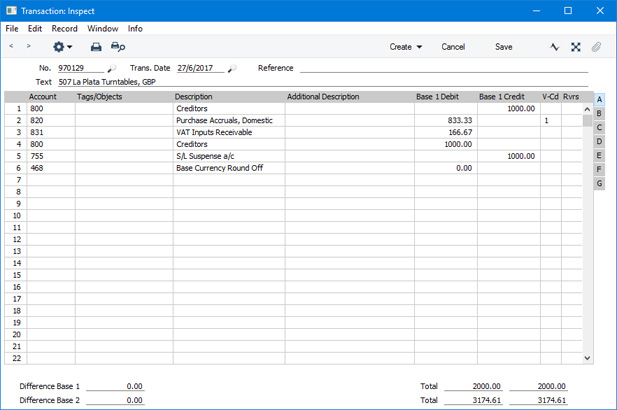Open the Info menu
617x410 pixels.
[x=135, y=29]
